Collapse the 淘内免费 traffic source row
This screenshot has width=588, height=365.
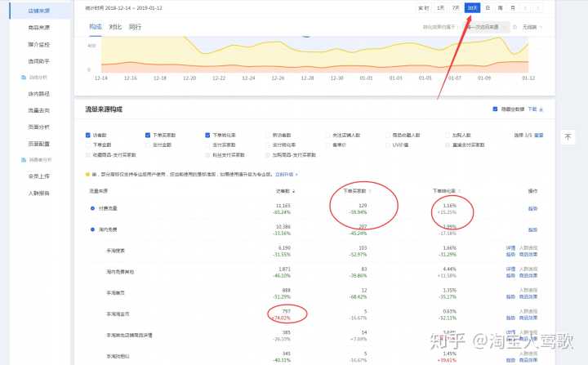[x=92, y=227]
